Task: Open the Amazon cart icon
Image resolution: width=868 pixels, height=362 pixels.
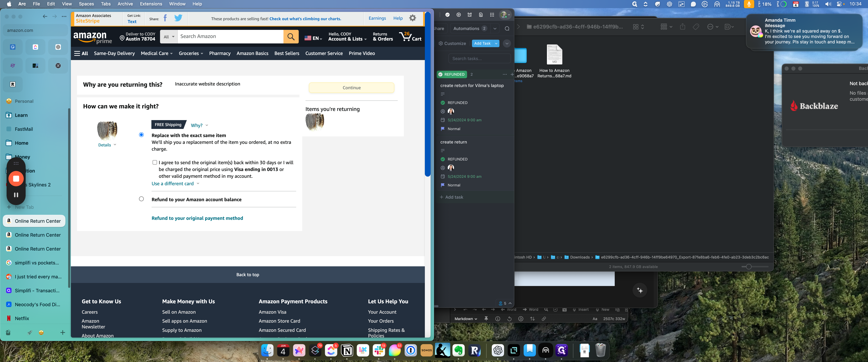Action: (x=410, y=36)
